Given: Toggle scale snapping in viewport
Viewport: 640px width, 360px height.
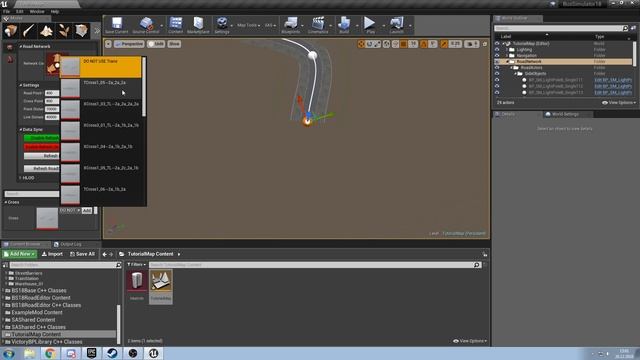Looking at the screenshot, I should click(x=444, y=44).
